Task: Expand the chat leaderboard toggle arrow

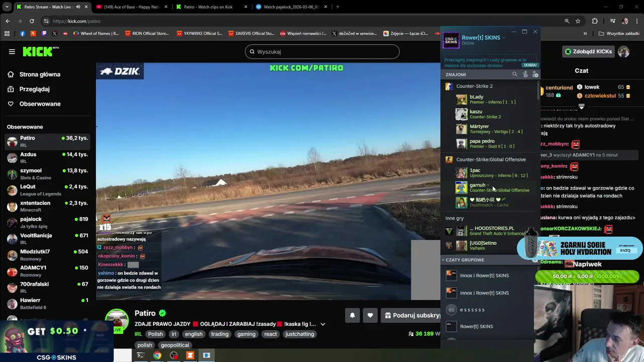Action: (581, 107)
